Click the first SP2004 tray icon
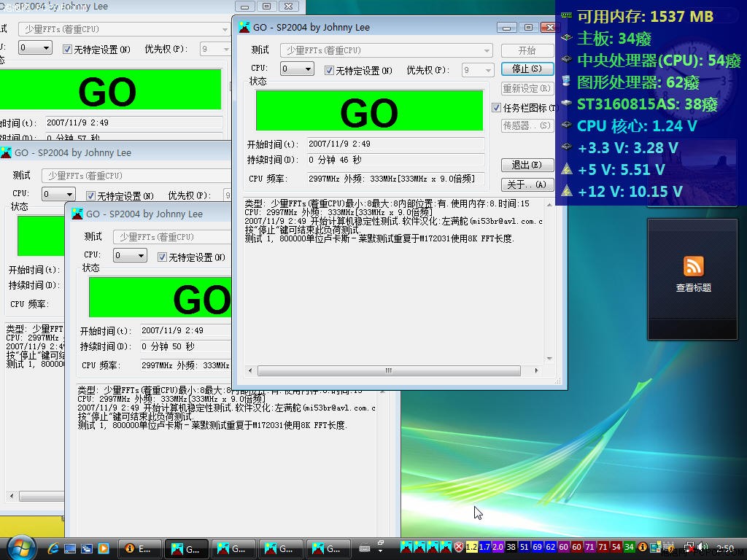 pos(406,547)
